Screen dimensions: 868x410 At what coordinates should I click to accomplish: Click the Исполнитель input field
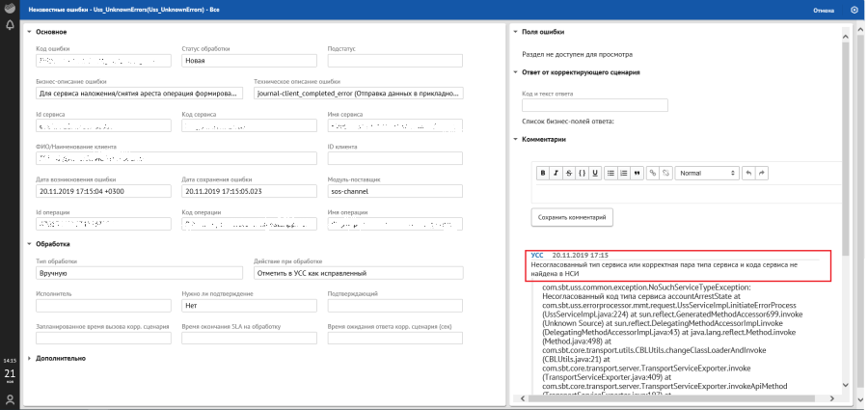pyautogui.click(x=102, y=306)
